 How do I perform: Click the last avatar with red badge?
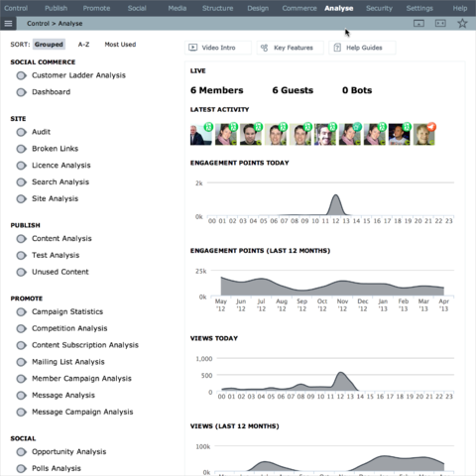424,135
